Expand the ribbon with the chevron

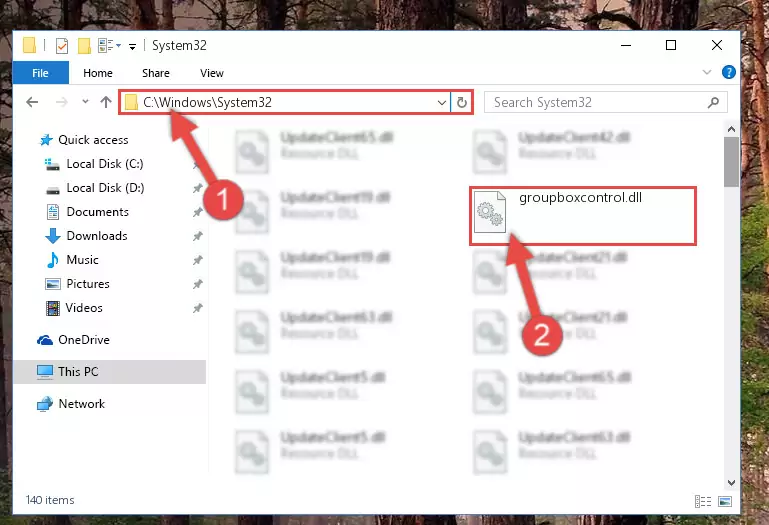707,72
